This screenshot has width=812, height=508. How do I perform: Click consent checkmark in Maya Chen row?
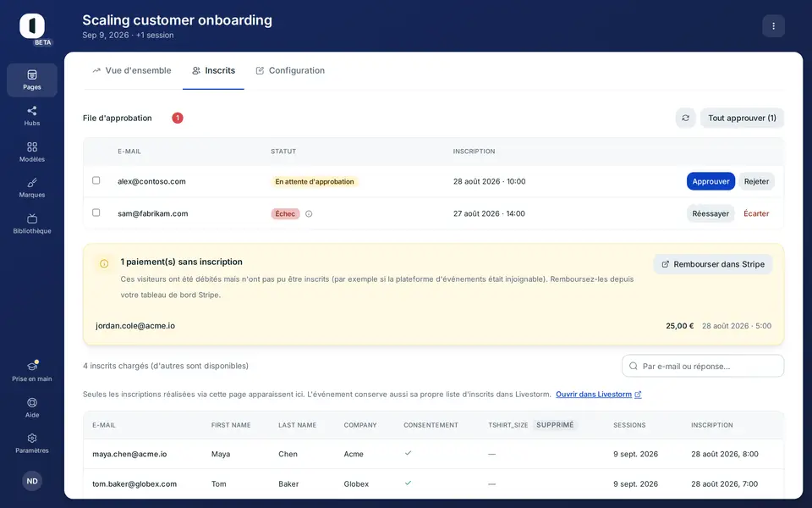(408, 453)
